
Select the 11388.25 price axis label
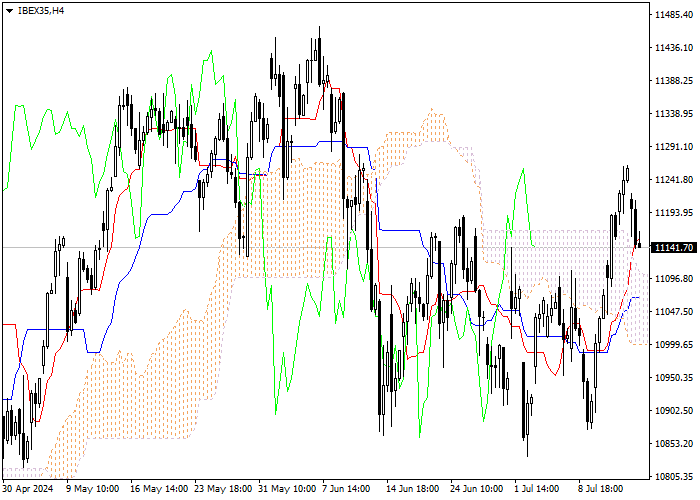pos(674,81)
